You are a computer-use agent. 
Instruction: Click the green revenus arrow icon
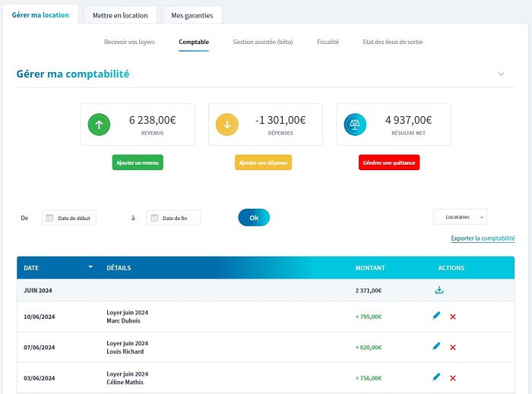[x=100, y=125]
